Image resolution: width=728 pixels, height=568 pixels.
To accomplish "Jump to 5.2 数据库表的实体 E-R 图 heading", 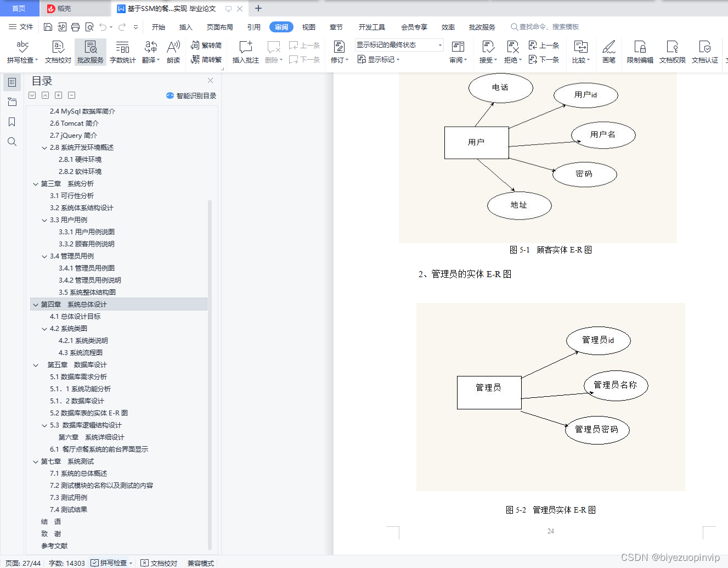I will click(89, 413).
